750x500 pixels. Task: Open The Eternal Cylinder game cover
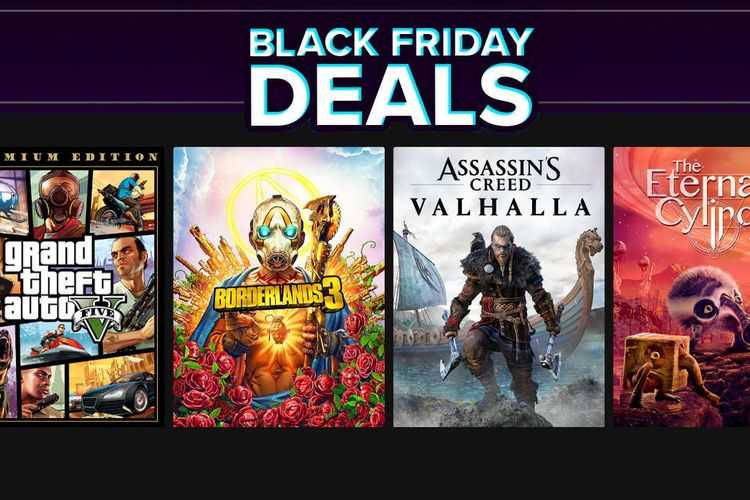pos(682,287)
